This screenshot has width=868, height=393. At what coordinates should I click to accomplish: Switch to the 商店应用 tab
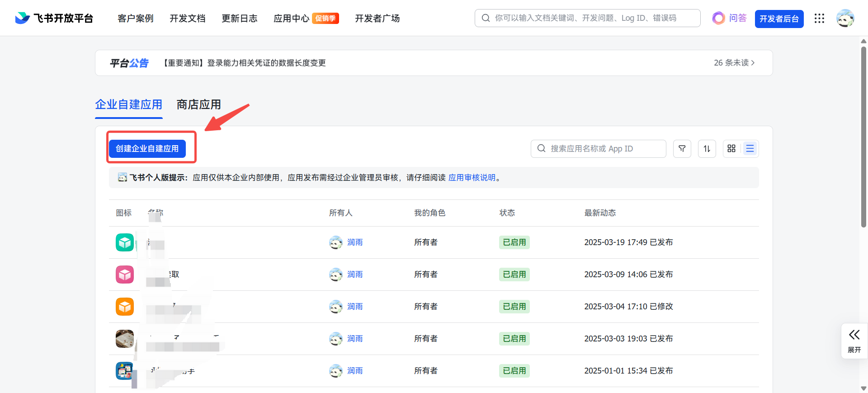point(198,105)
